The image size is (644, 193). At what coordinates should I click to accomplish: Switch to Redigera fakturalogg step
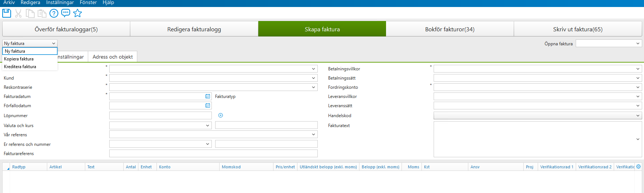tap(194, 29)
